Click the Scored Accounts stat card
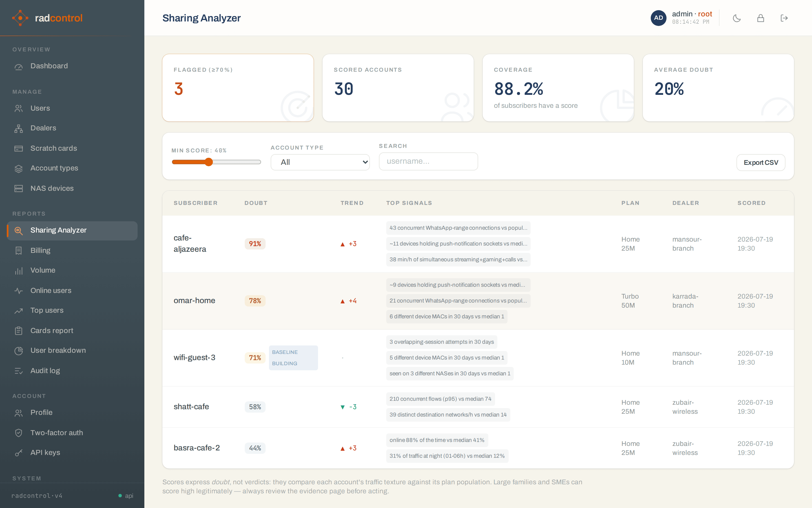812x508 pixels. tap(398, 88)
